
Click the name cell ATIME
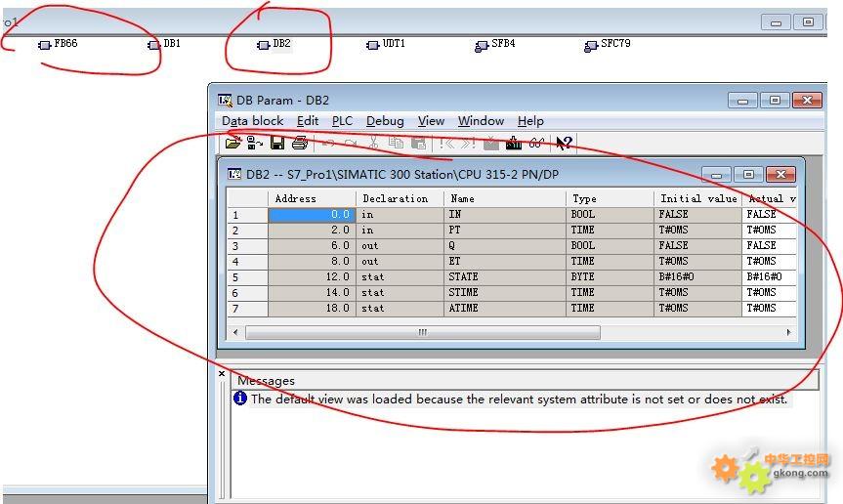point(505,308)
